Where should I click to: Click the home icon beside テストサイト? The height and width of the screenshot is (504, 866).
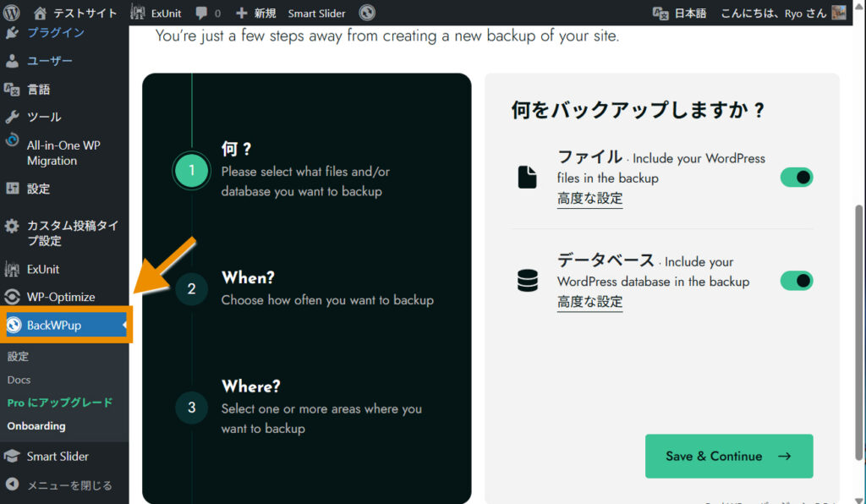click(40, 14)
